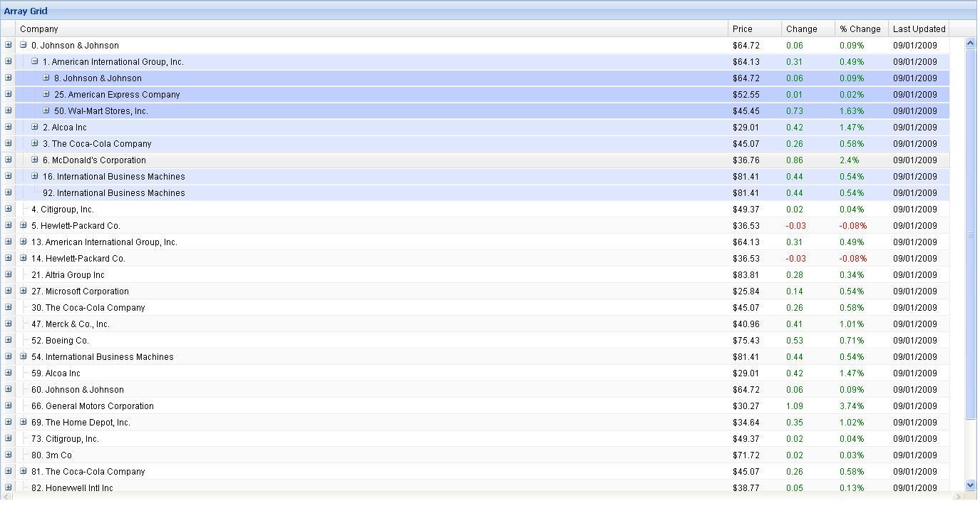Click the far-left plus icon beside Citigroup row
The height and width of the screenshot is (506, 980).
8,209
